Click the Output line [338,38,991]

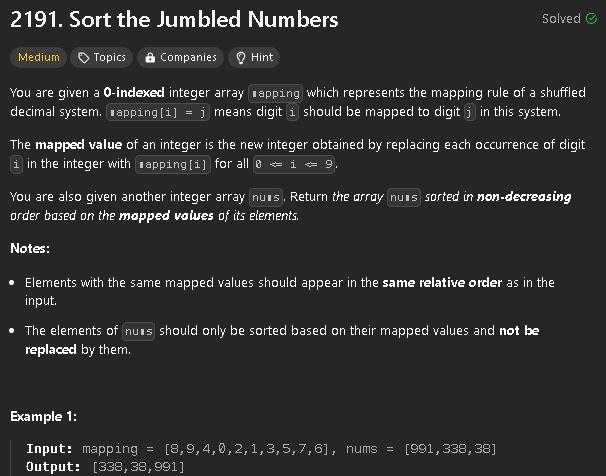(105, 467)
